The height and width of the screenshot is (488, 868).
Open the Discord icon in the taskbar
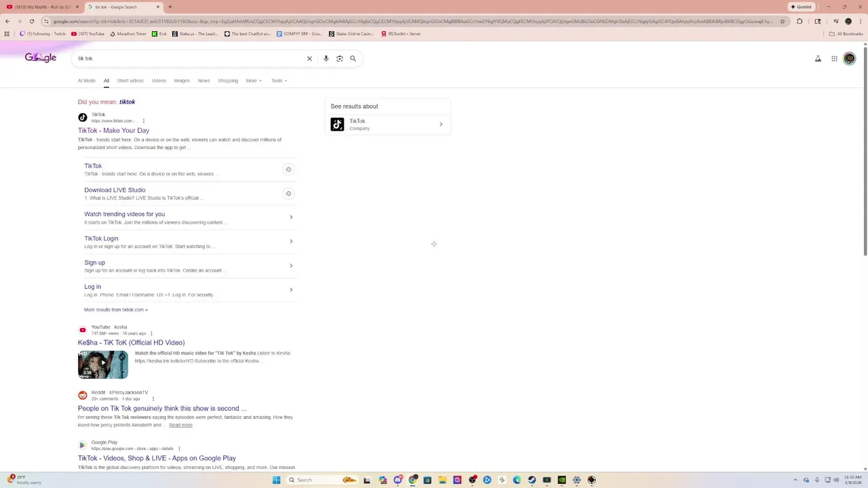point(398,480)
